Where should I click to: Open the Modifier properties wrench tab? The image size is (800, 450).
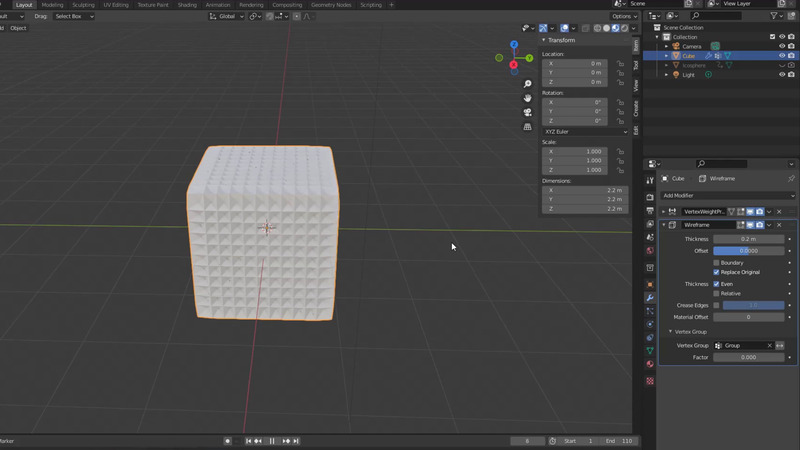(650, 298)
